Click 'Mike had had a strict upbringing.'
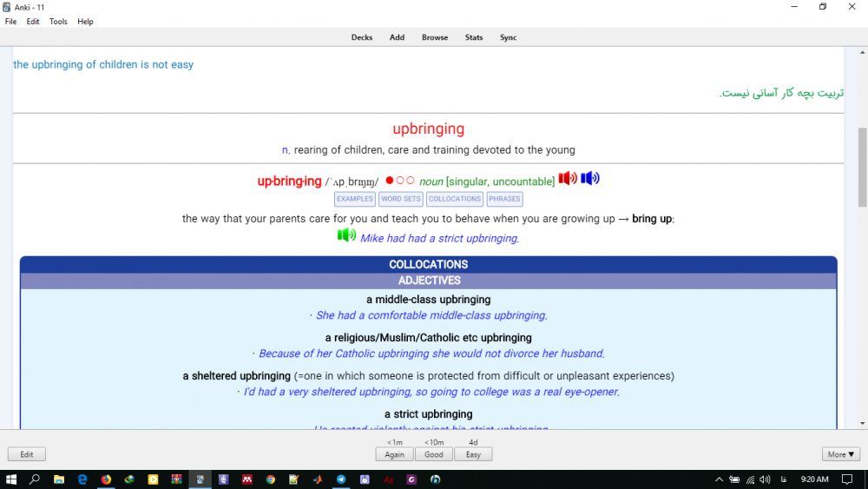 tap(440, 239)
